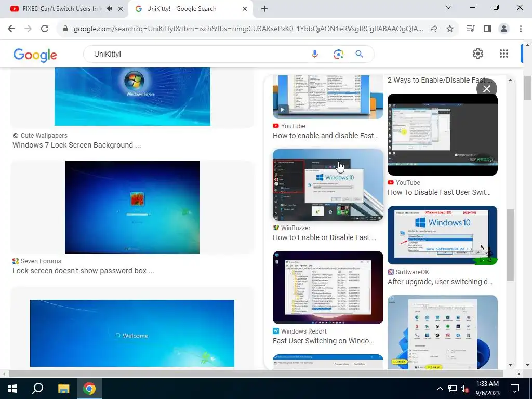Open the Chrome profile avatar
This screenshot has height=399, width=532.
tap(504, 29)
